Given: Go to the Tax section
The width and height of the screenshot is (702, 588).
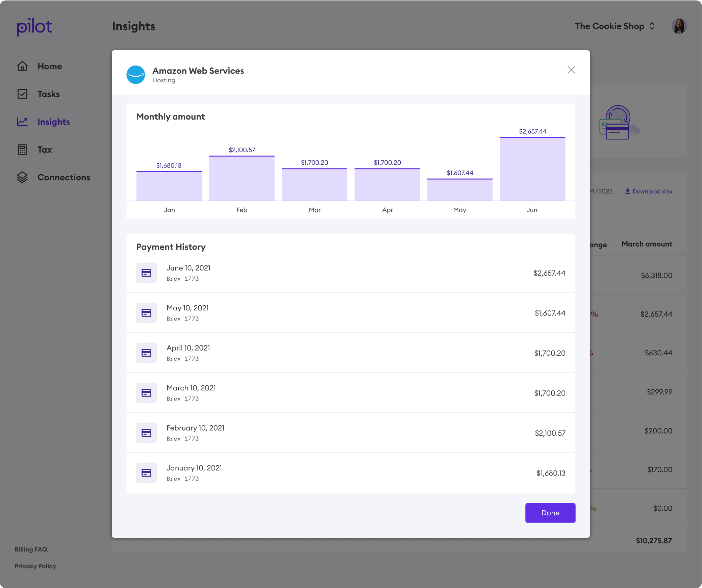Looking at the screenshot, I should tap(45, 149).
